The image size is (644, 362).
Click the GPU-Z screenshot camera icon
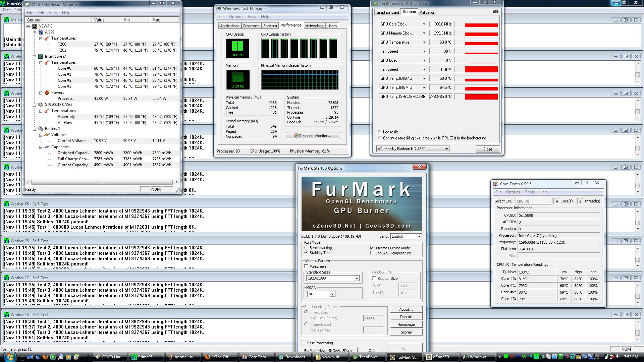point(495,12)
